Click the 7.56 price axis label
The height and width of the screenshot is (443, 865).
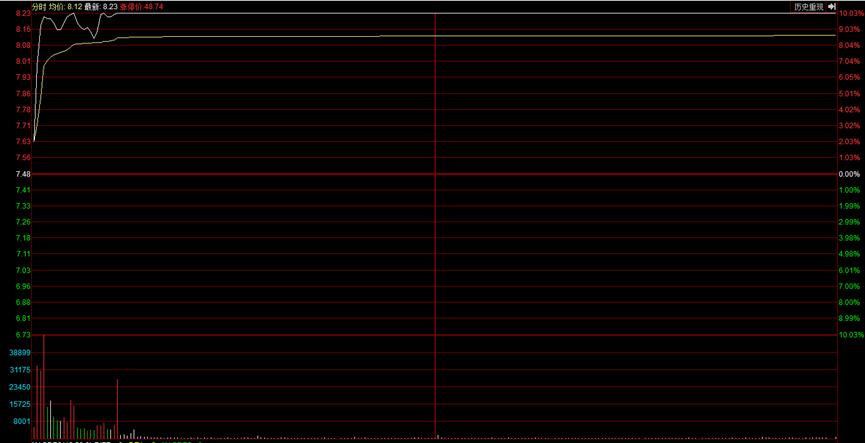click(23, 158)
